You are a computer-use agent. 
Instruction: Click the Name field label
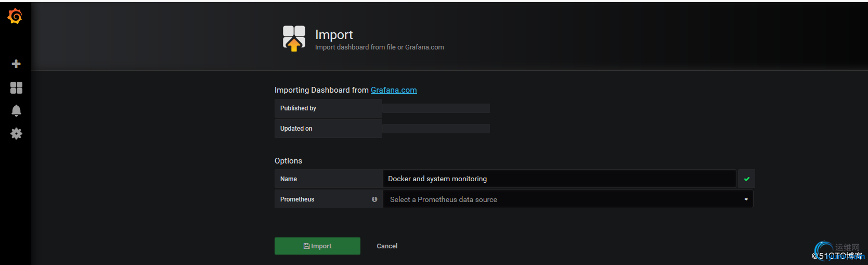(x=289, y=179)
